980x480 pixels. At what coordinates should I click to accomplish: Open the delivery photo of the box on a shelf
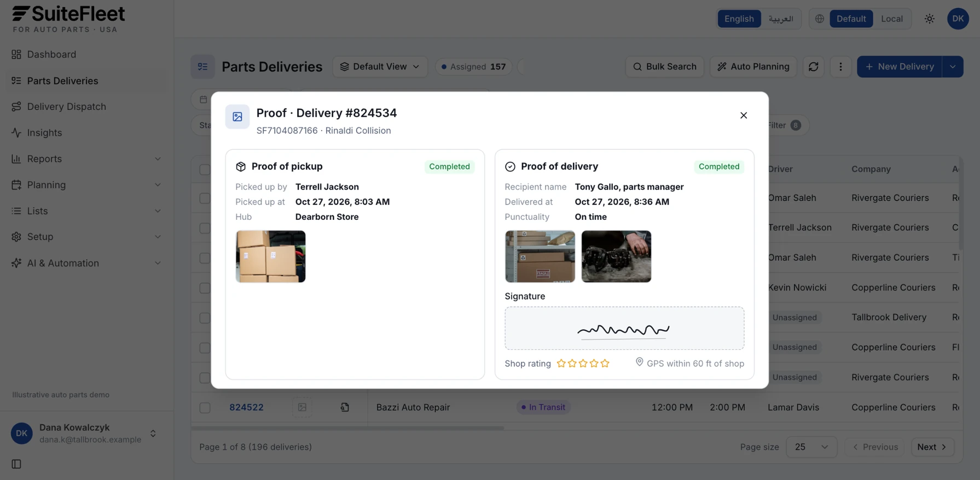[x=540, y=256]
